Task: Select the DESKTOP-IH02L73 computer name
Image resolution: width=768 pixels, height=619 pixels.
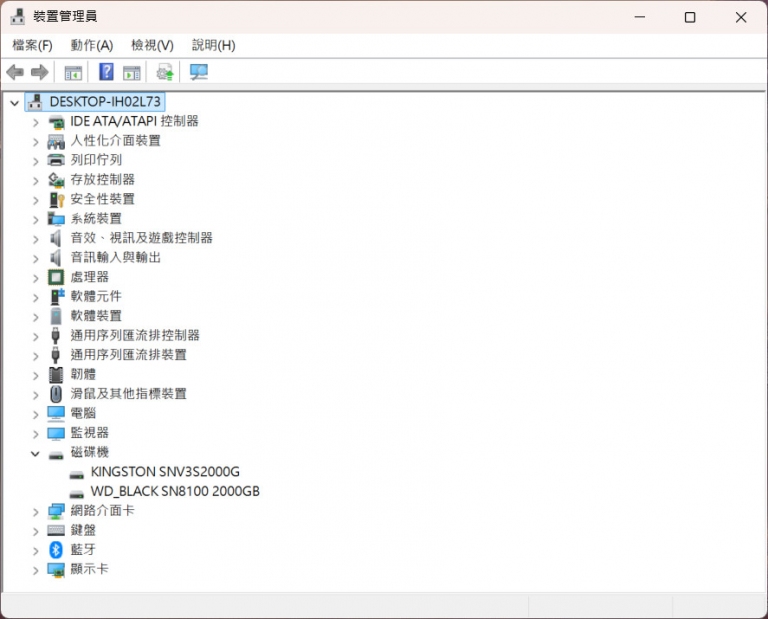Action: [105, 101]
